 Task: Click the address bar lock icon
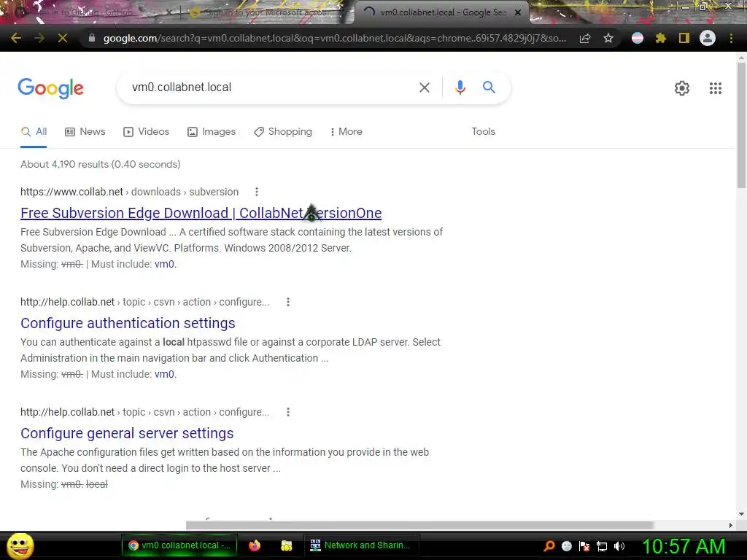tap(92, 38)
